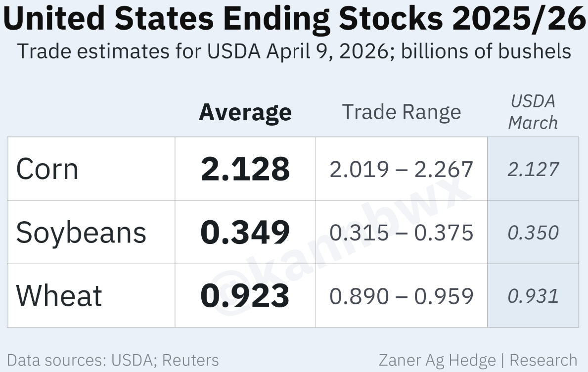Click wheat trade range 0.890 – 0.959
This screenshot has height=372, width=588.
401,296
